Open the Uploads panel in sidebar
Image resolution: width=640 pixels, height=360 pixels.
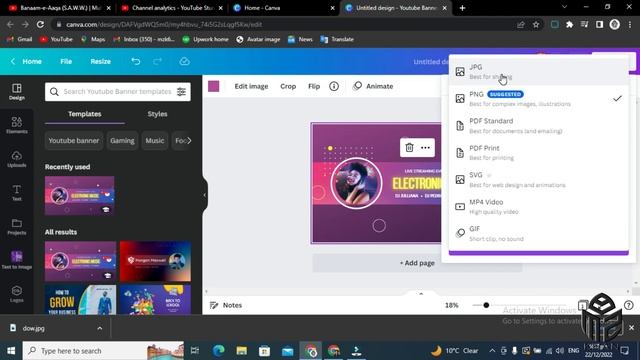[x=17, y=159]
